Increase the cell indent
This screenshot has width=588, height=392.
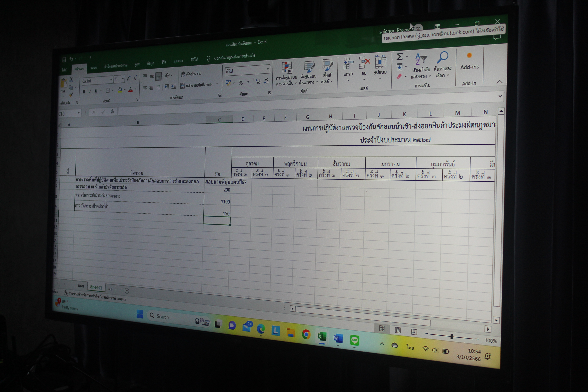174,86
